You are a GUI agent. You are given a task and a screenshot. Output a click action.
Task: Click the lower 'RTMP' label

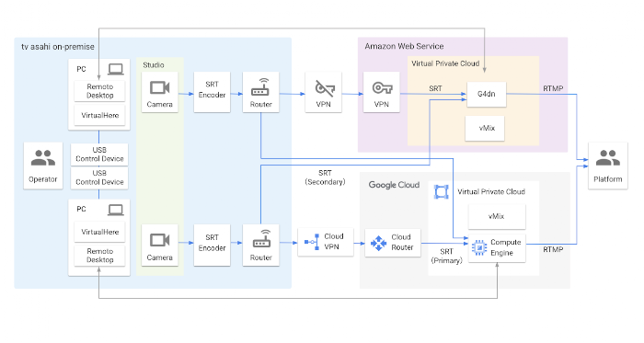(553, 249)
